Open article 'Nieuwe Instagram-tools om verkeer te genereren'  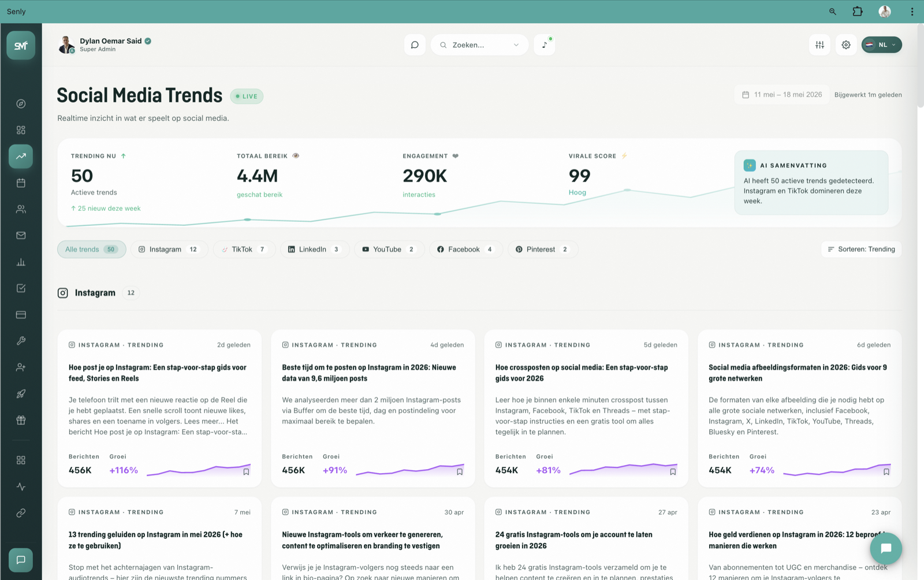click(362, 540)
